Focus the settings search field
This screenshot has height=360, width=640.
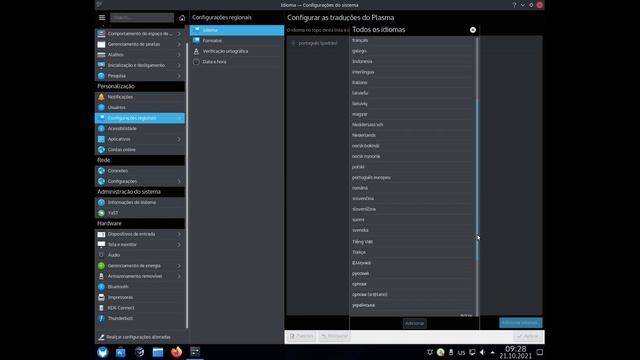click(x=142, y=18)
